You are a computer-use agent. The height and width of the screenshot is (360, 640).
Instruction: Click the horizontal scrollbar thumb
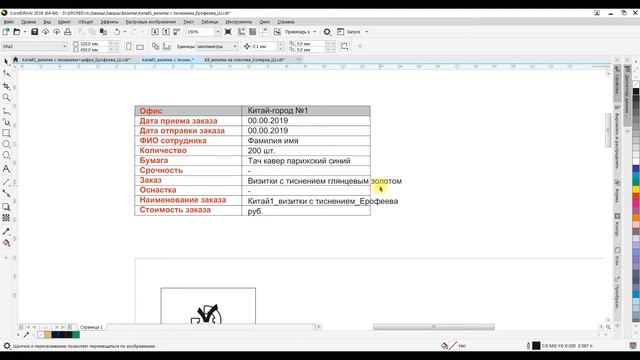point(433,327)
